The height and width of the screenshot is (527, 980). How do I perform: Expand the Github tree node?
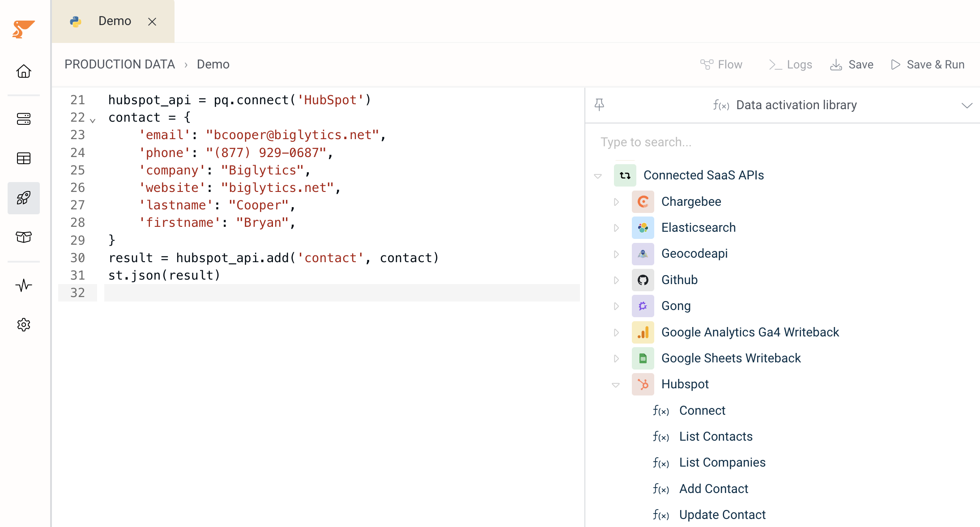click(x=616, y=280)
